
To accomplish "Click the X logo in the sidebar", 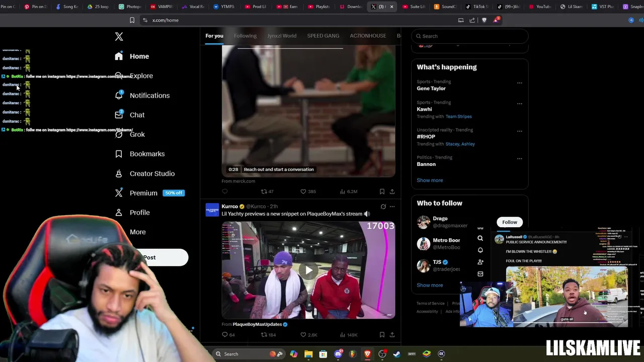I will [x=119, y=37].
